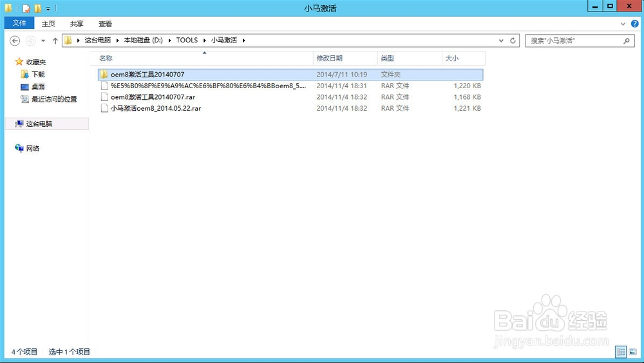Click the 2014/7/11 10:19 date cell

click(x=342, y=74)
